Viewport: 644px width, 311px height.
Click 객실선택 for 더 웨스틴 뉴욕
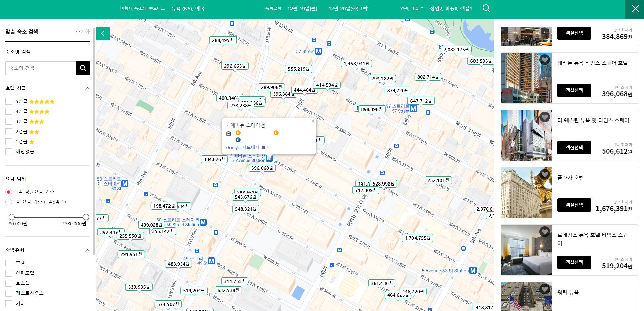pyautogui.click(x=574, y=148)
